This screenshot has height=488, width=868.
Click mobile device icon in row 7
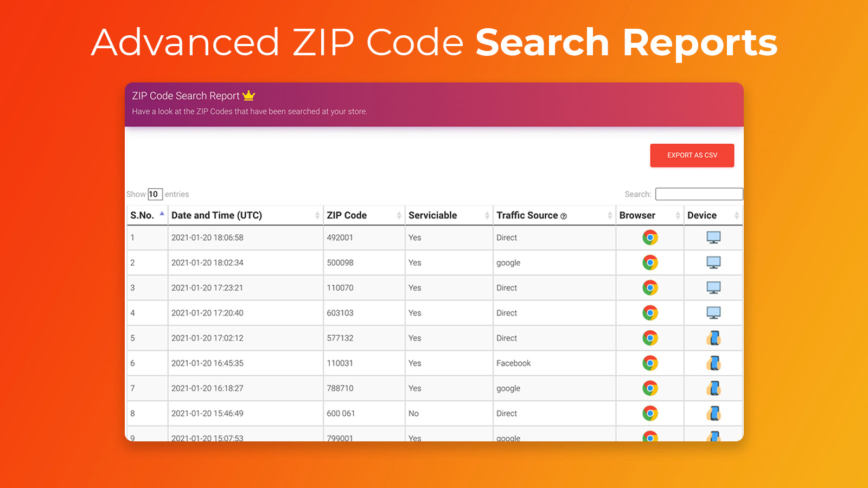click(713, 388)
